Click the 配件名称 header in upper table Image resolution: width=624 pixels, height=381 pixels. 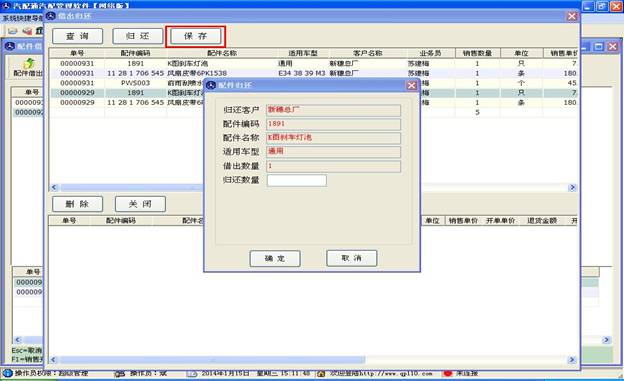coord(222,53)
